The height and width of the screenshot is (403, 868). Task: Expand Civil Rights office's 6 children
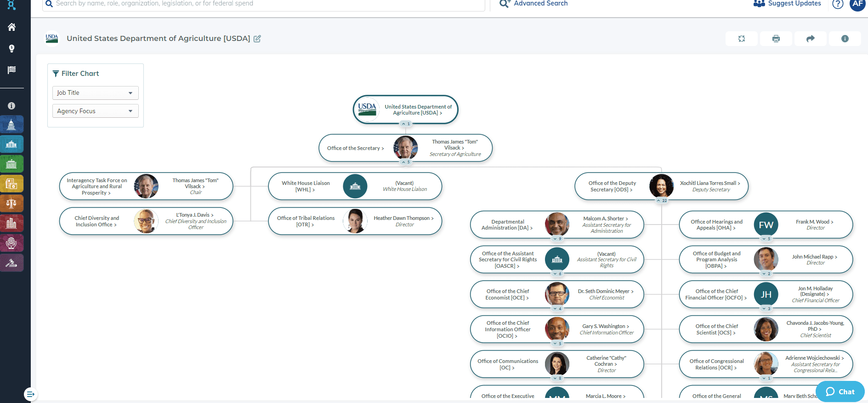point(557,274)
